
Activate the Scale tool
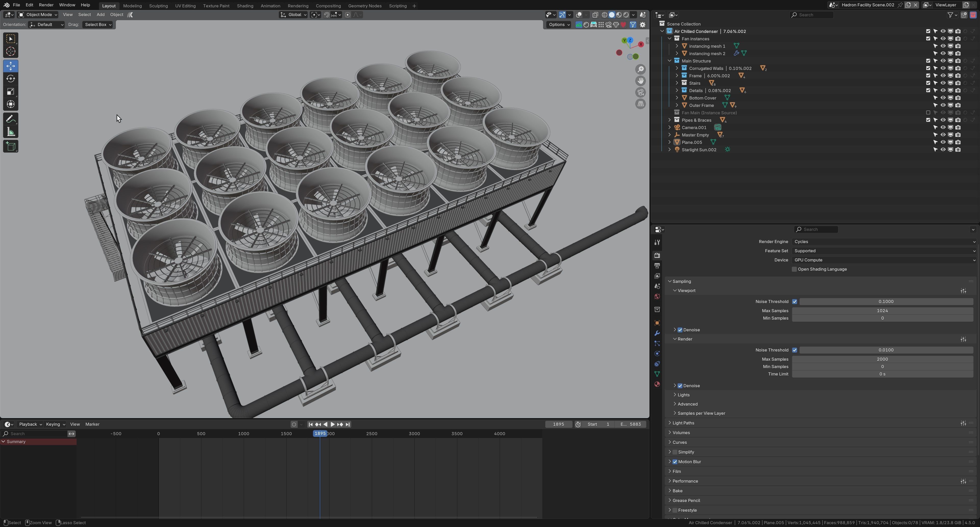11,92
